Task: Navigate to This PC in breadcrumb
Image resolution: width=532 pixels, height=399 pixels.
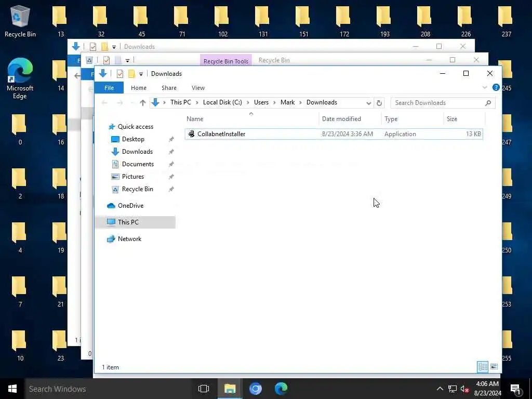Action: [180, 102]
